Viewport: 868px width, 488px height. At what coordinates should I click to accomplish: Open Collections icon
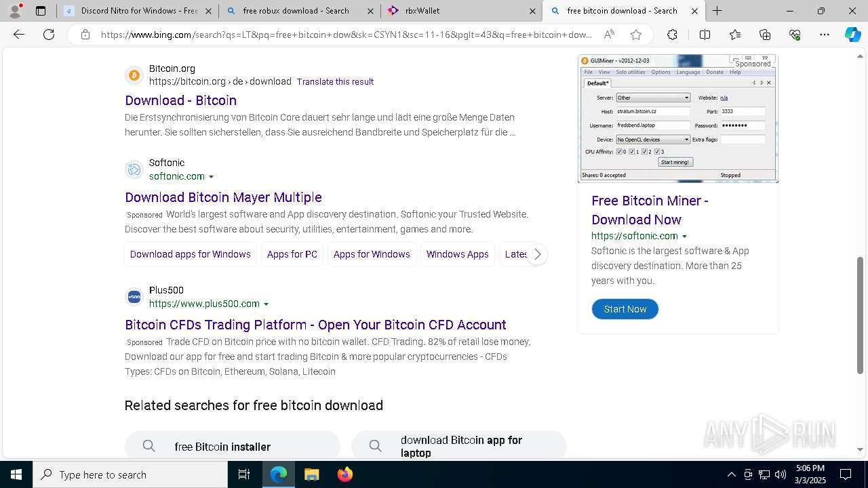click(765, 35)
